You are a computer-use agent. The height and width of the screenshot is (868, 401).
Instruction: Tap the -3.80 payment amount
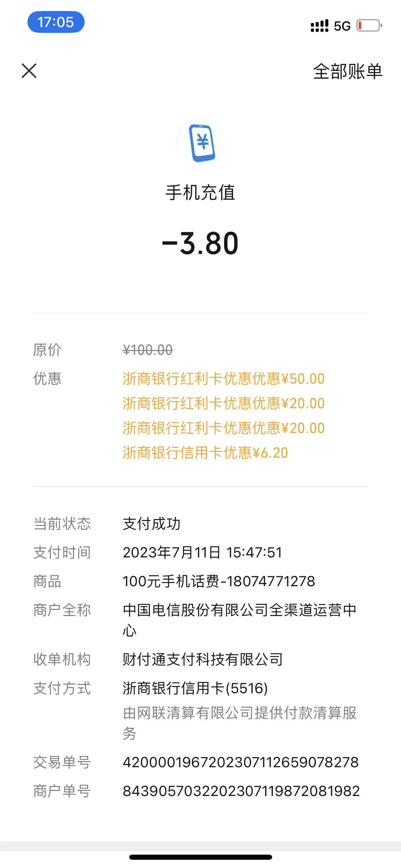pyautogui.click(x=200, y=243)
